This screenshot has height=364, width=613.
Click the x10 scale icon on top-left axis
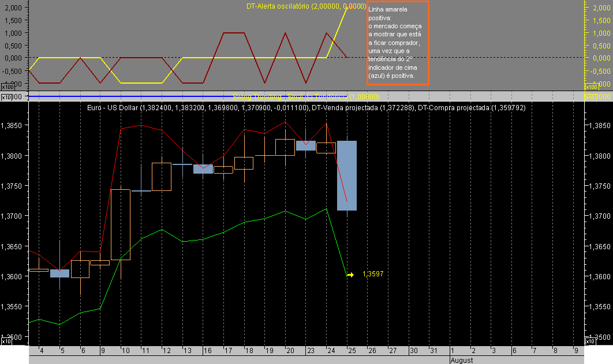(x=8, y=86)
